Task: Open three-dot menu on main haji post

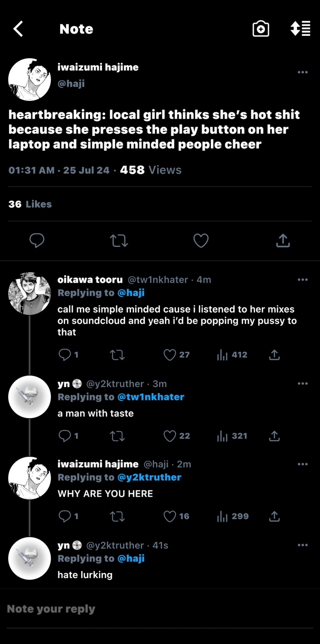Action: [303, 72]
